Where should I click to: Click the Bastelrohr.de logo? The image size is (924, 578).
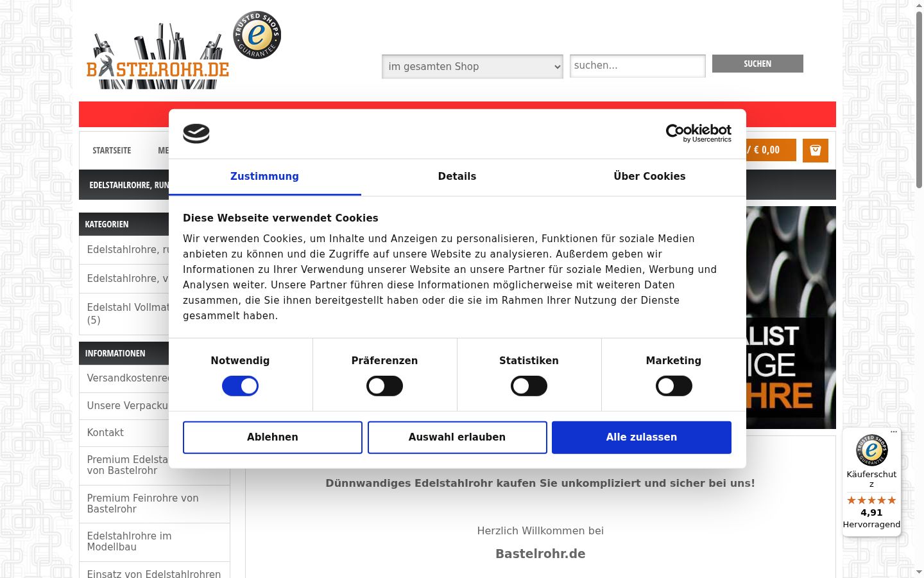point(158,57)
